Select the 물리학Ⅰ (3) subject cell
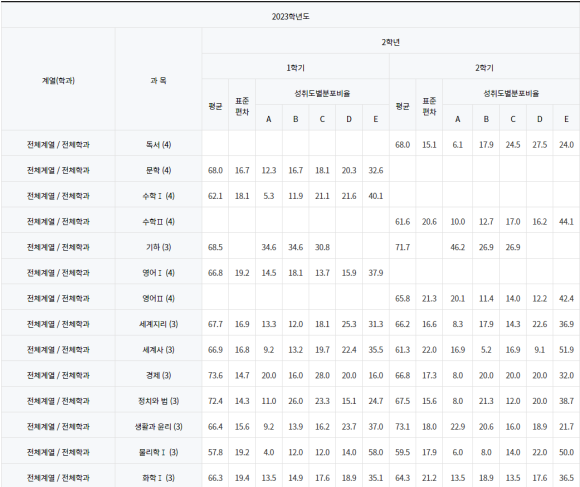 click(x=158, y=452)
